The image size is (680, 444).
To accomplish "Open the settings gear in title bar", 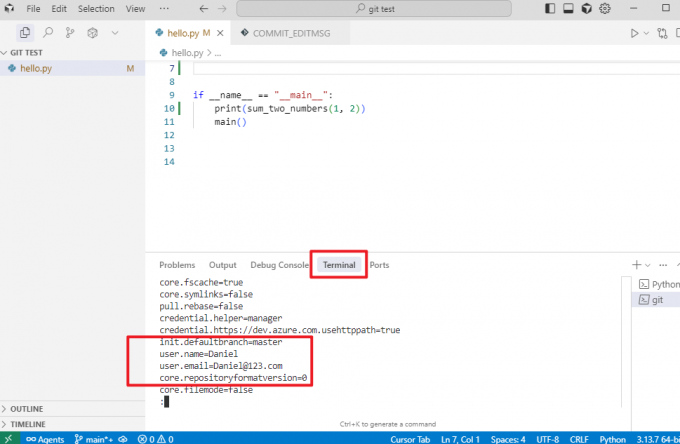I will tap(604, 9).
